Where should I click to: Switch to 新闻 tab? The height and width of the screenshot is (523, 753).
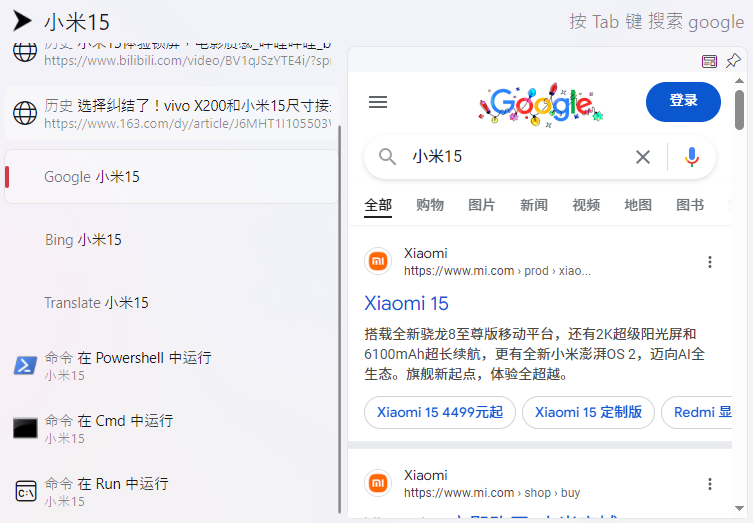[x=534, y=206]
